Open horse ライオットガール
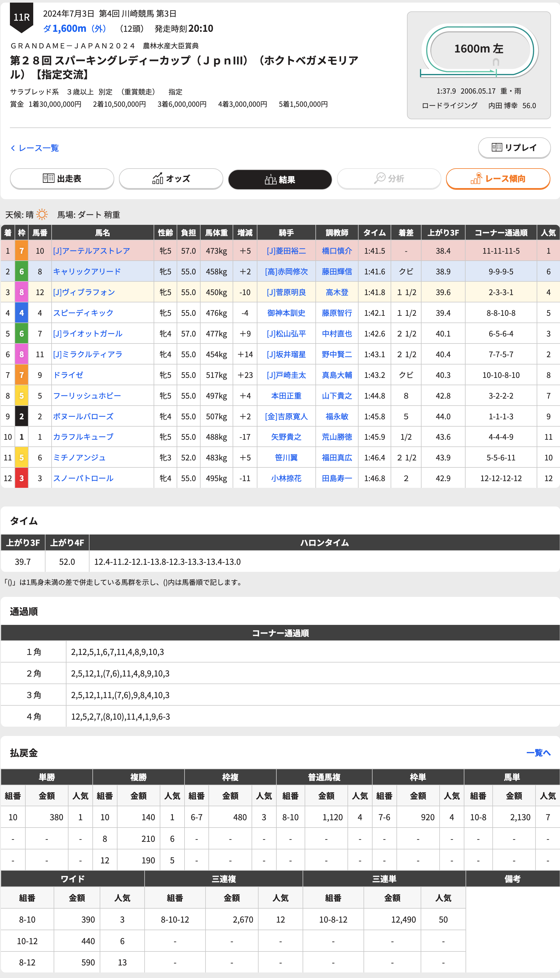This screenshot has height=978, width=560. [x=87, y=334]
